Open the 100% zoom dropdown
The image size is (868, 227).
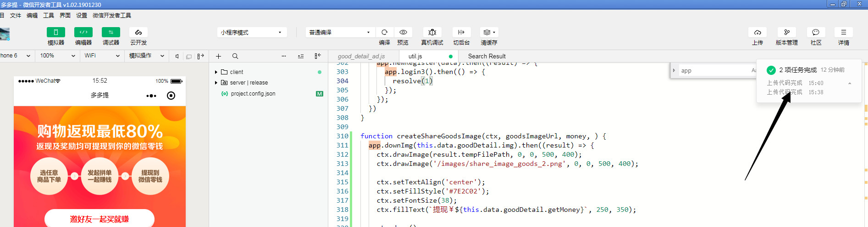point(58,56)
